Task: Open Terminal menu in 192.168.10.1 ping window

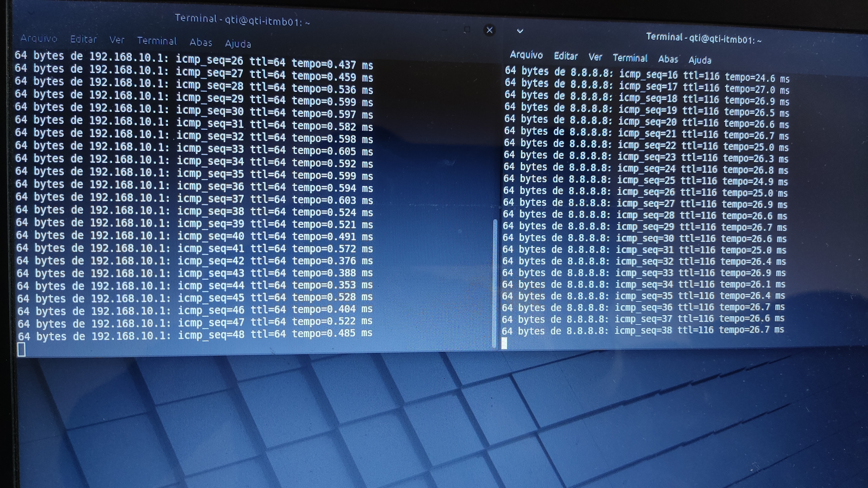Action: tap(157, 41)
